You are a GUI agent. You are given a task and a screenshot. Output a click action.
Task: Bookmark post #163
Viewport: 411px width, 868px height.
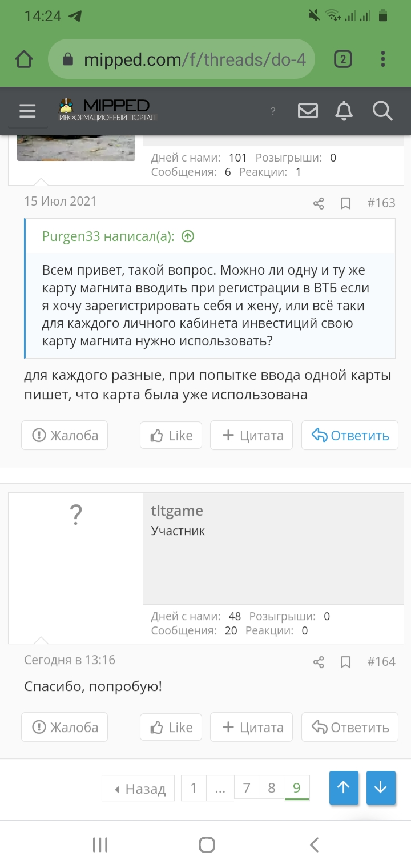(345, 203)
